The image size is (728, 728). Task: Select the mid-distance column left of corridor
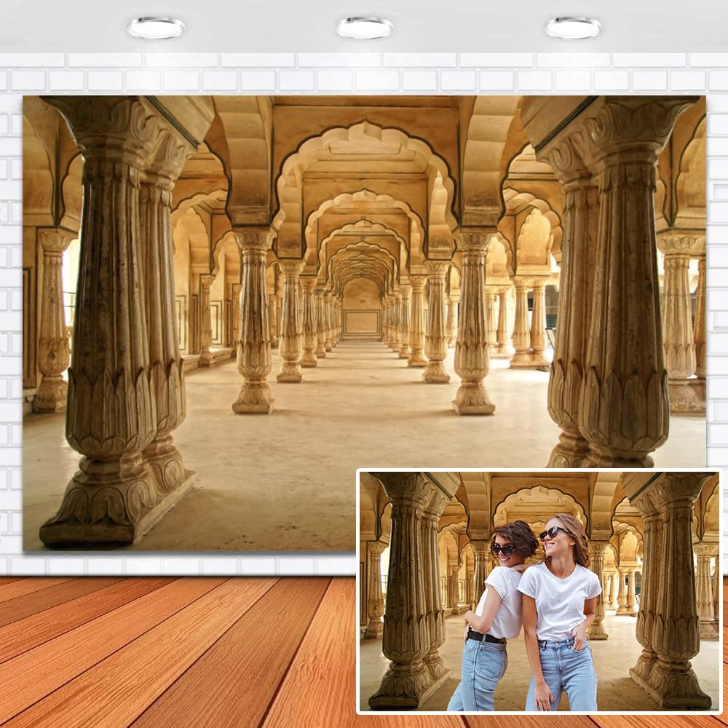pyautogui.click(x=253, y=328)
